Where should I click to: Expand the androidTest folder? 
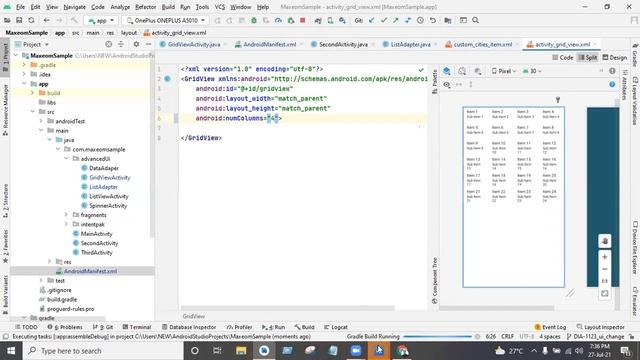[41, 121]
